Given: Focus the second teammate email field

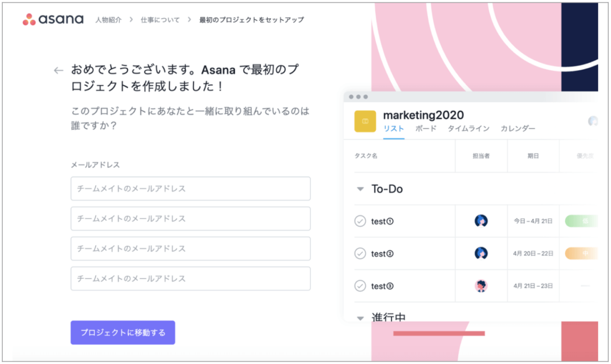Looking at the screenshot, I should [191, 219].
